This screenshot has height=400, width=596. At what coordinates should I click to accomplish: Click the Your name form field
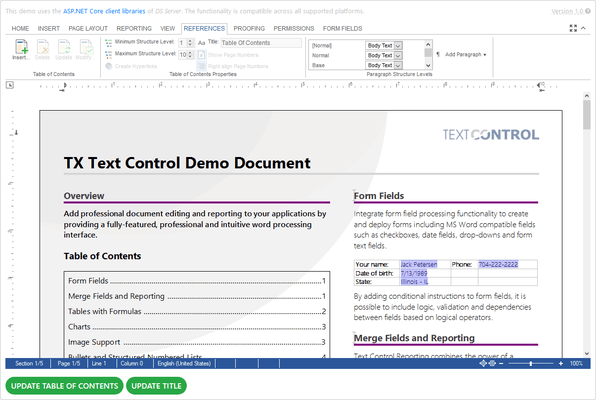(x=419, y=264)
